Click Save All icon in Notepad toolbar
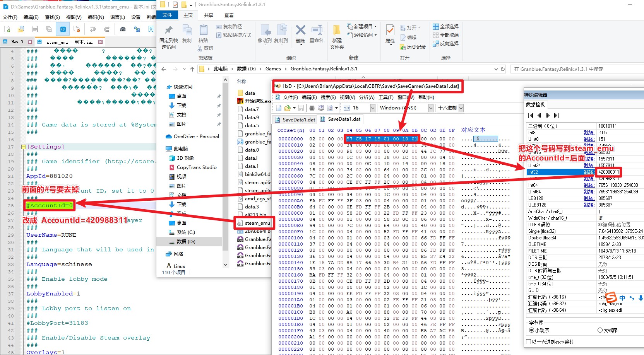Viewport: 644px width, 355px height. (x=49, y=29)
